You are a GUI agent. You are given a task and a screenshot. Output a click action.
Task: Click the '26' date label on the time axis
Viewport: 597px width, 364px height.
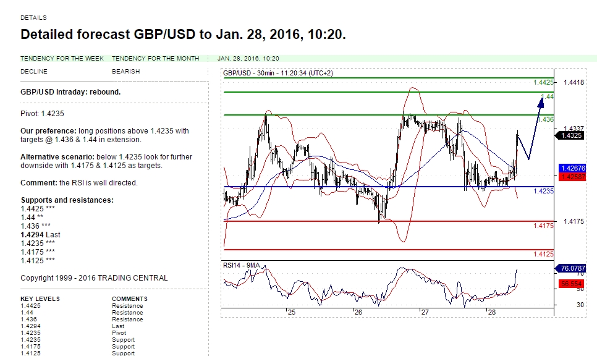pos(358,312)
